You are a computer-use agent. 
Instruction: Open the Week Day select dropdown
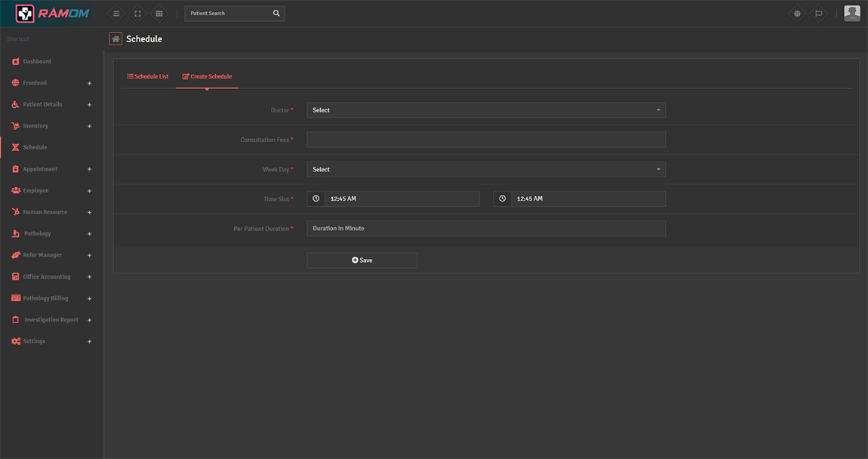(x=486, y=170)
